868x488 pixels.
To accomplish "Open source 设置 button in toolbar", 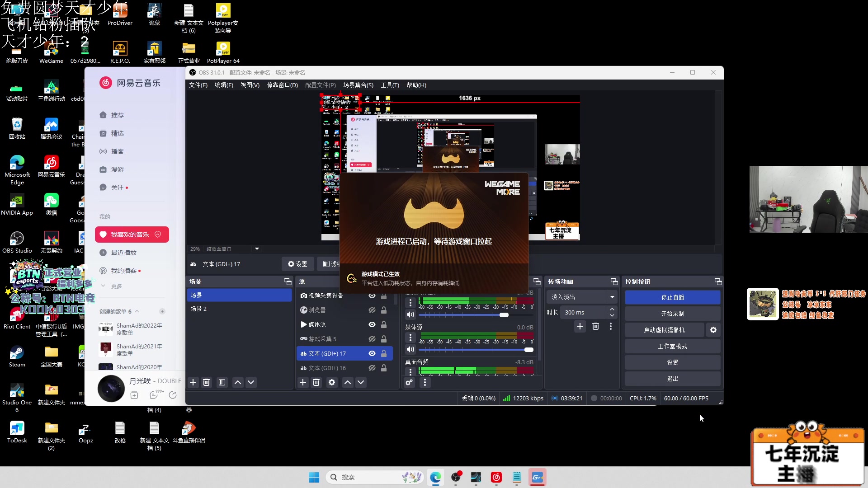I will pos(297,264).
